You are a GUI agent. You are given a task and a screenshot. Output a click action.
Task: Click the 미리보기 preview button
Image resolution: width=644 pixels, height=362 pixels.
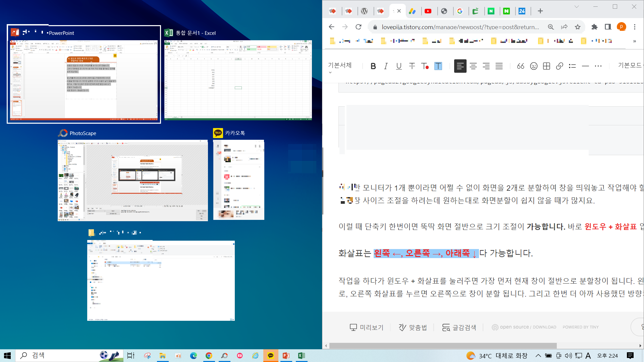pos(367,327)
